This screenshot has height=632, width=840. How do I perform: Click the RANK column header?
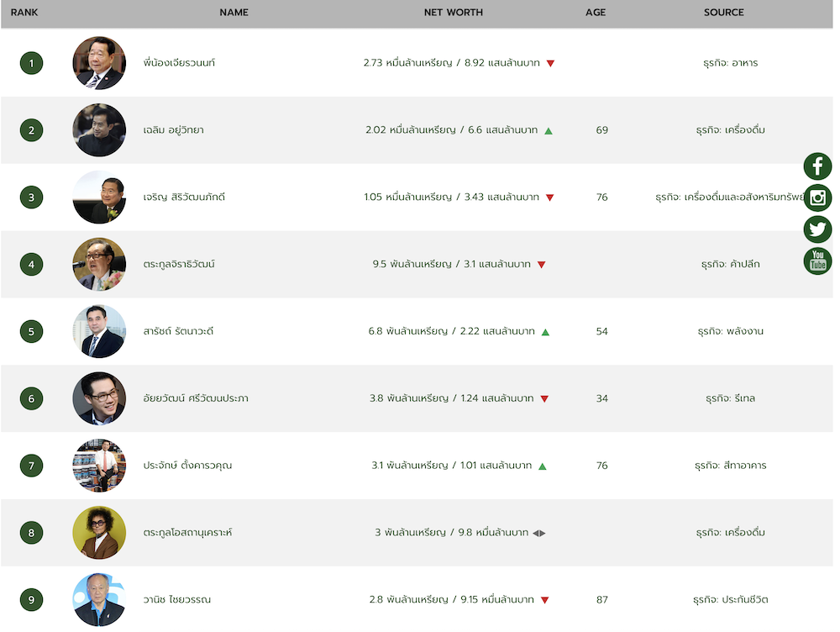click(24, 13)
